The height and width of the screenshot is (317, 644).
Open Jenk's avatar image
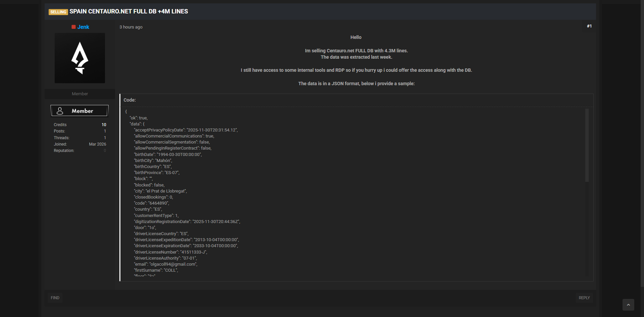[x=80, y=58]
